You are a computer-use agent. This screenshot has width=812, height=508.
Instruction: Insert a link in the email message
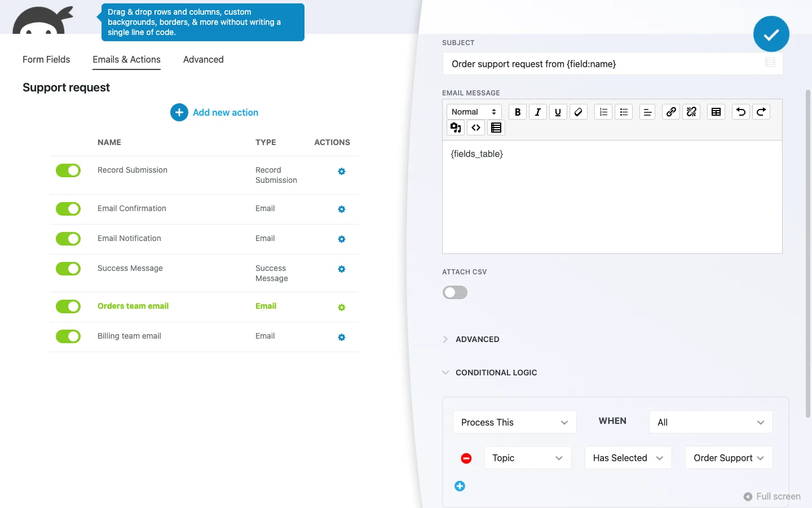671,112
